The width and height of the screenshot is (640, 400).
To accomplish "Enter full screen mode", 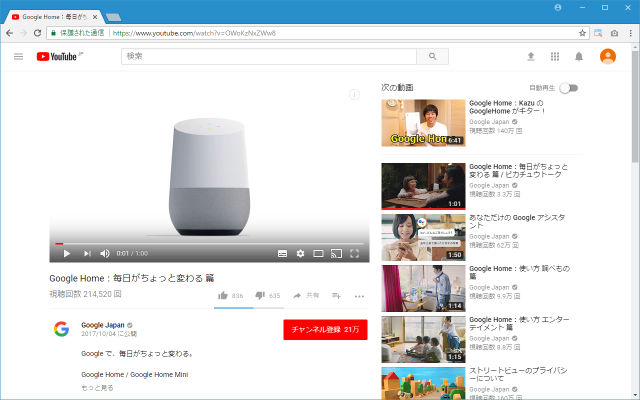I will point(354,253).
